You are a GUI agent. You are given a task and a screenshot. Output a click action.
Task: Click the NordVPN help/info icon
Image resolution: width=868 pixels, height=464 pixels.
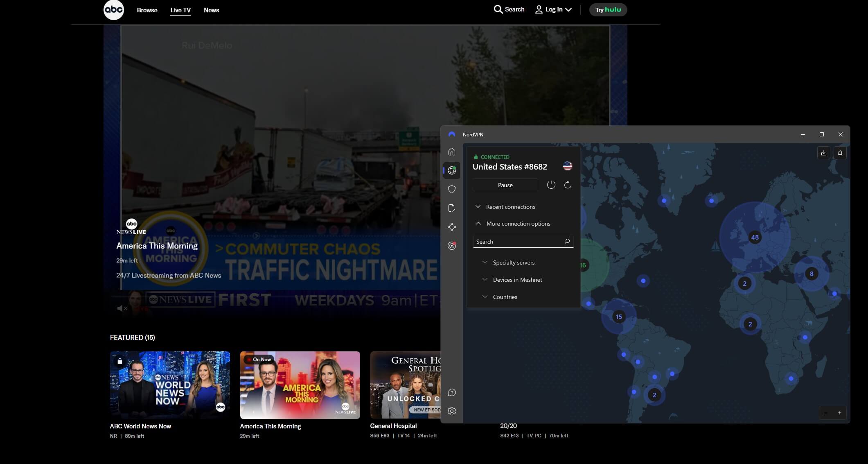pos(452,392)
